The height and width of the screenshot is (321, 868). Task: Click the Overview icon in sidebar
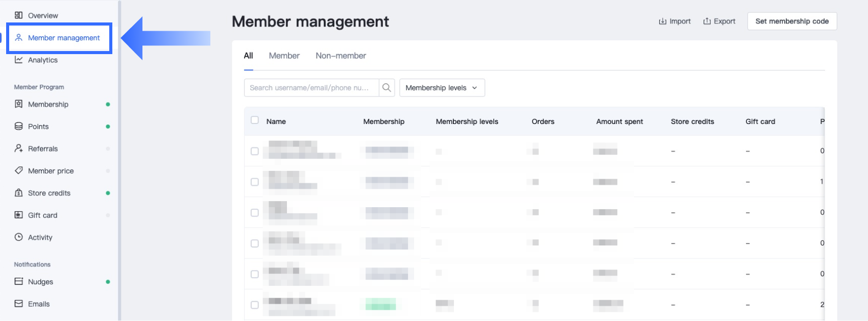(19, 15)
